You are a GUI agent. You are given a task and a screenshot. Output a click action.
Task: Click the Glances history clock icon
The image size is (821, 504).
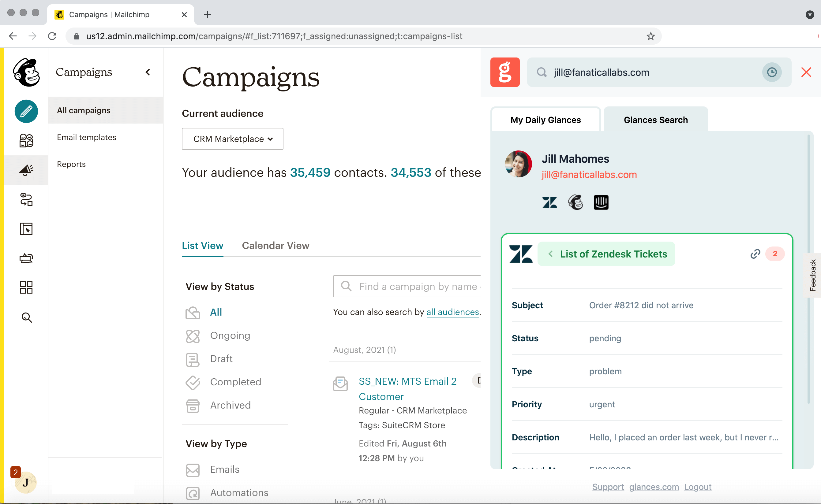tap(772, 72)
